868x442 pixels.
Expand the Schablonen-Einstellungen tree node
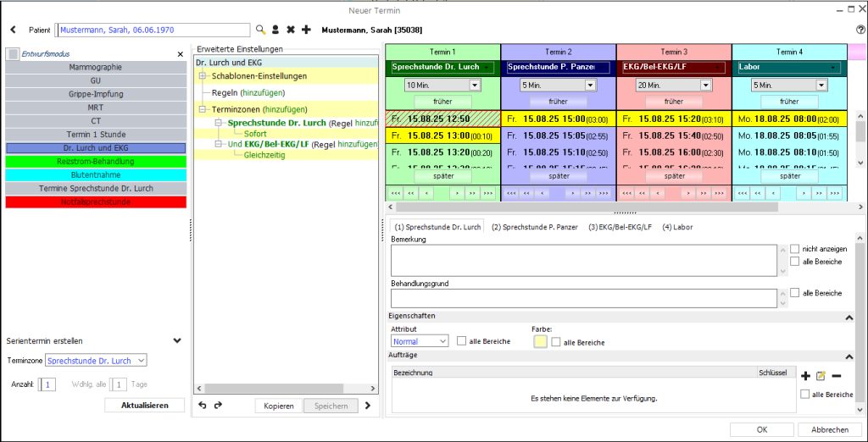203,76
